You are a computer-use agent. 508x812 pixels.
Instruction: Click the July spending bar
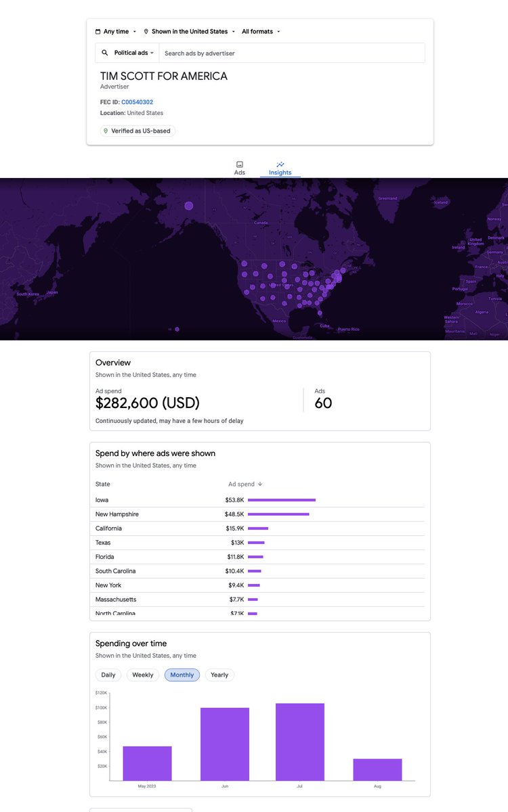(x=300, y=742)
